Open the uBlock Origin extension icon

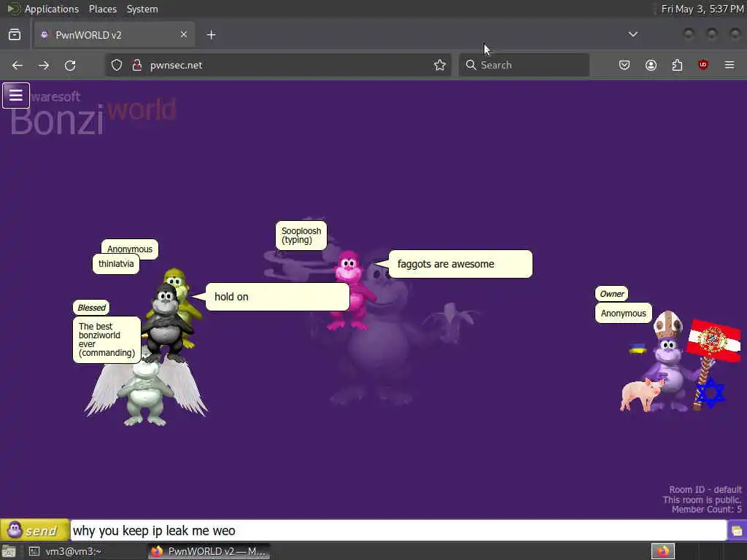pos(703,65)
